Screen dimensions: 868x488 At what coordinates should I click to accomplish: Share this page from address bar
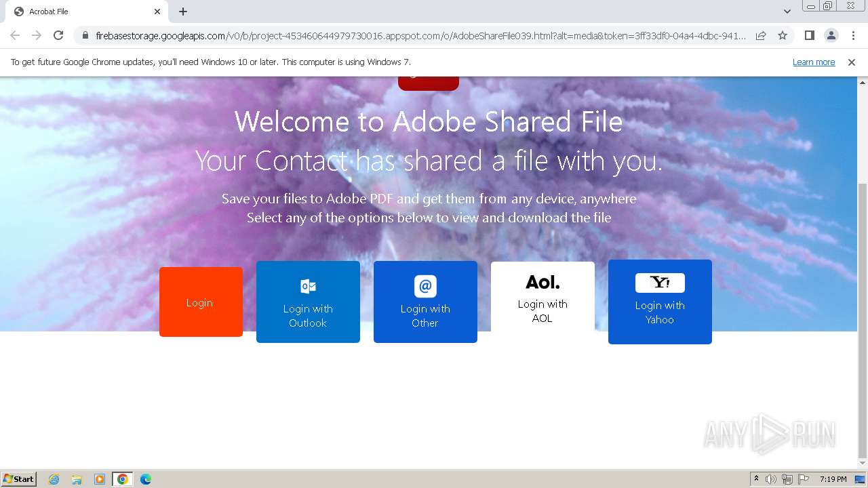tap(761, 35)
